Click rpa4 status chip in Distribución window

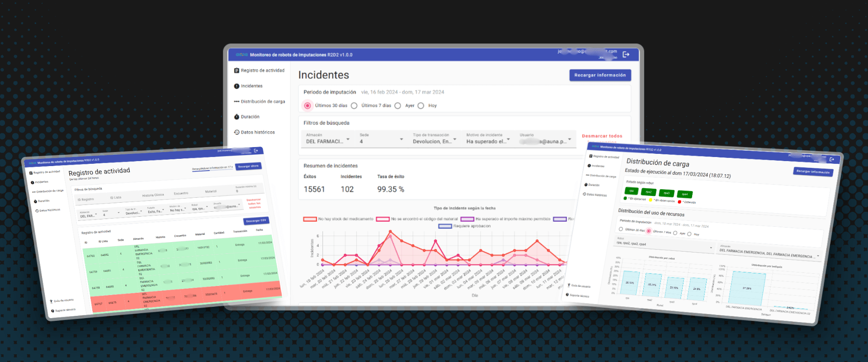tap(685, 194)
